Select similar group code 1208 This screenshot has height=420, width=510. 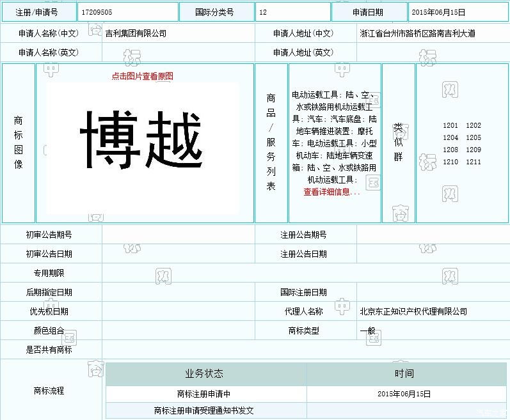450,150
